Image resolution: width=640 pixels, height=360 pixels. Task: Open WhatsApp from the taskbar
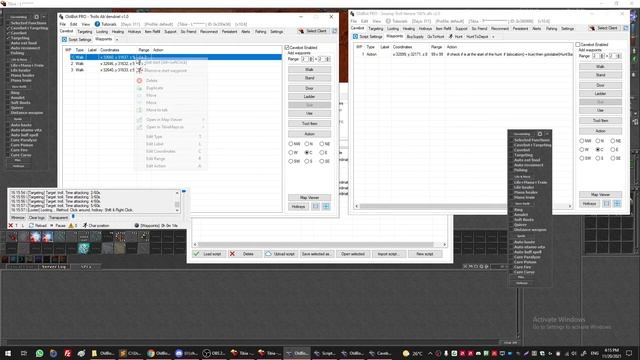[40, 353]
